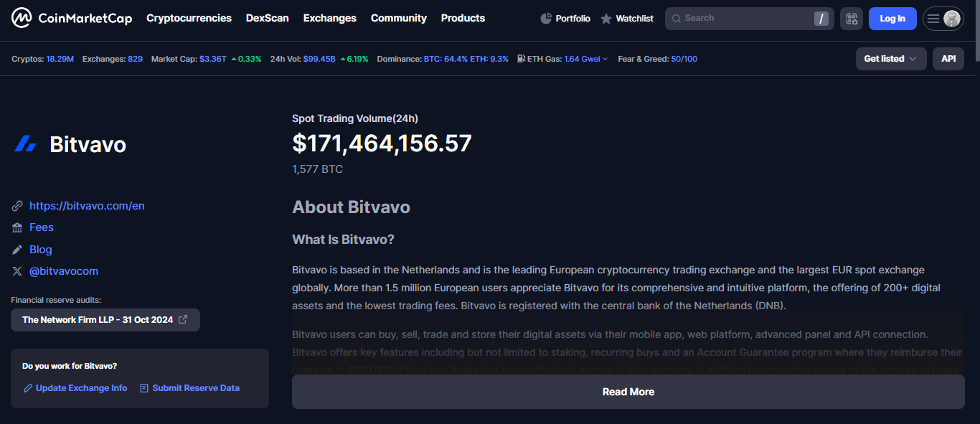The height and width of the screenshot is (424, 980).
Task: Click the 24h Vol value $99.45B
Action: pyautogui.click(x=319, y=59)
